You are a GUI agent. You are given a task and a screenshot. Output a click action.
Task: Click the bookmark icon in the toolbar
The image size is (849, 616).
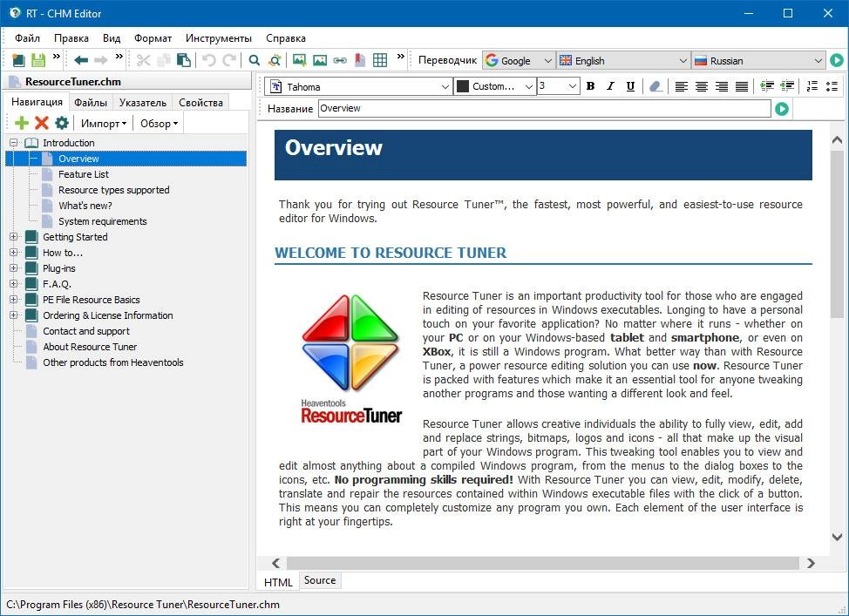click(359, 60)
